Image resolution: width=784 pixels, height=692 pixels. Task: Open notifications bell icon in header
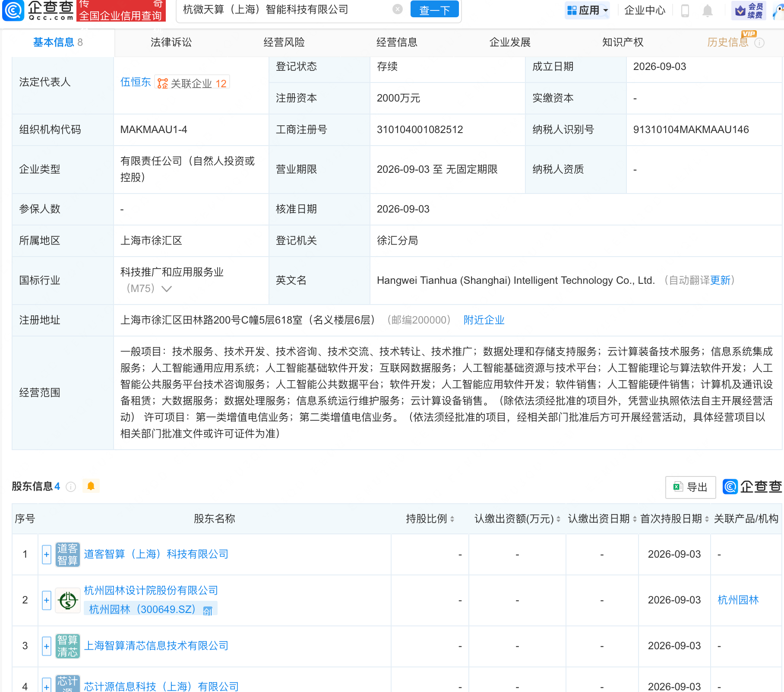[x=707, y=11]
